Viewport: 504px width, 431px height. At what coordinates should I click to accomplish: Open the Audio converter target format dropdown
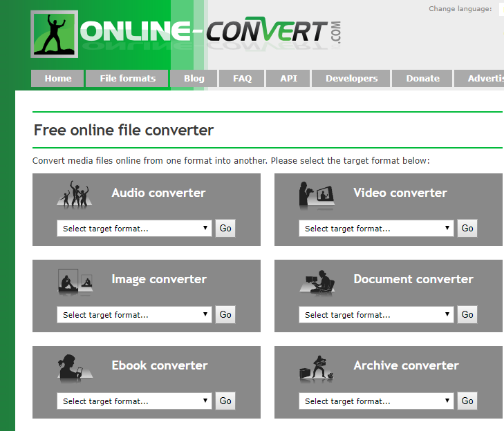(134, 229)
